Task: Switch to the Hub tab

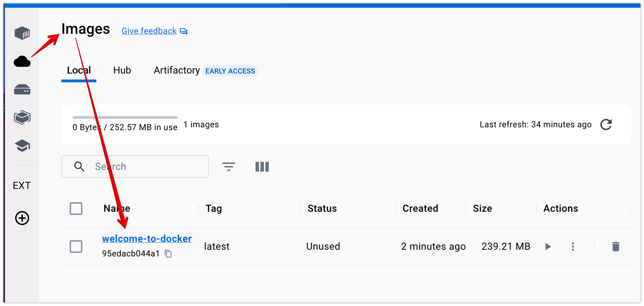Action: 122,70
